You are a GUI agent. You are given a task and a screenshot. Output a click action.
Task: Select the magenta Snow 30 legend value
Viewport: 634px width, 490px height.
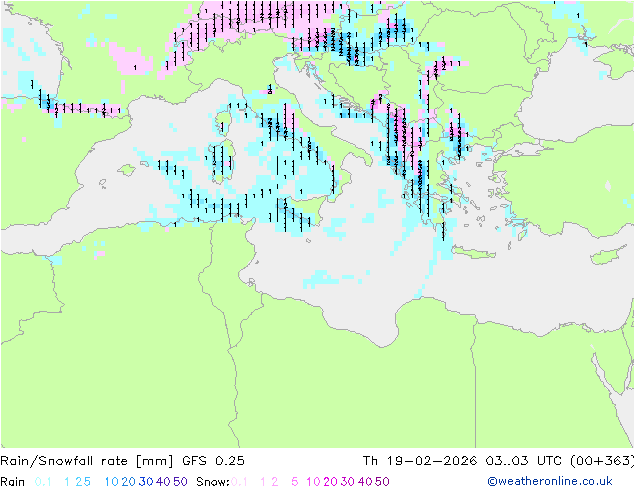(348, 482)
